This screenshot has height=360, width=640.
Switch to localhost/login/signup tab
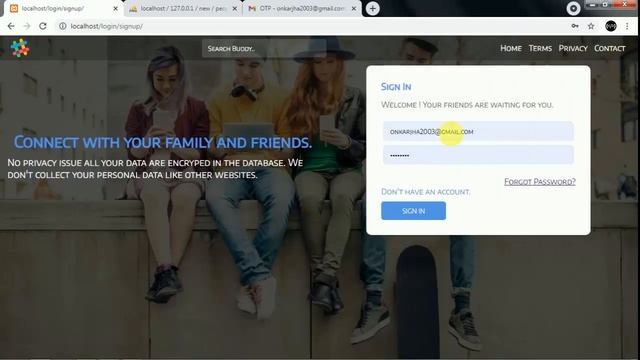[x=63, y=8]
